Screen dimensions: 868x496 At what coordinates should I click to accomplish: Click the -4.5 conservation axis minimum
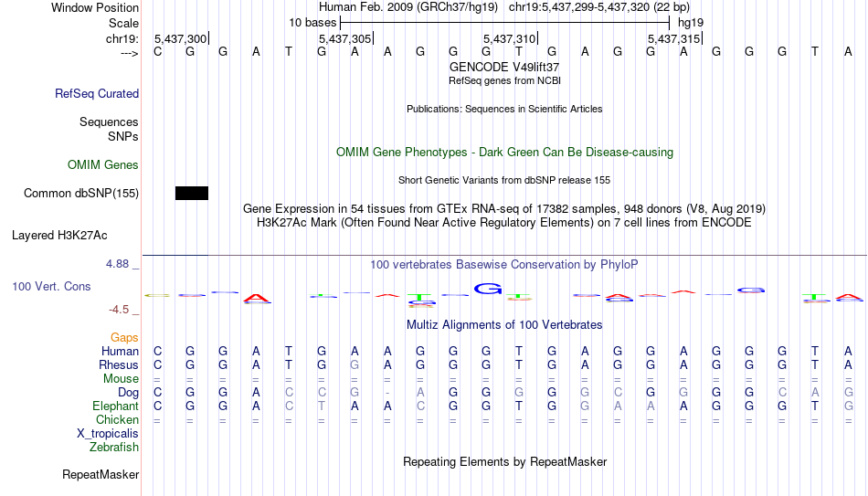click(119, 310)
